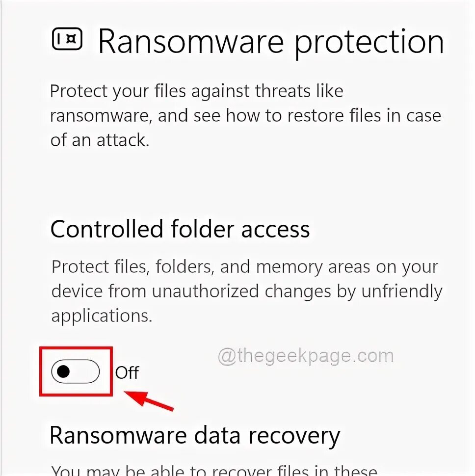The image size is (475, 476).
Task: Click the red arrow annotation pointing at toggle
Action: point(148,401)
